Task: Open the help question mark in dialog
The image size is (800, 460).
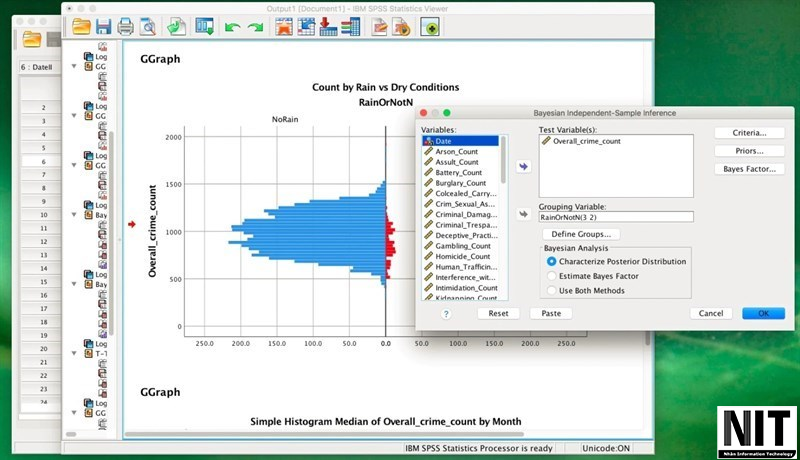Action: (446, 314)
